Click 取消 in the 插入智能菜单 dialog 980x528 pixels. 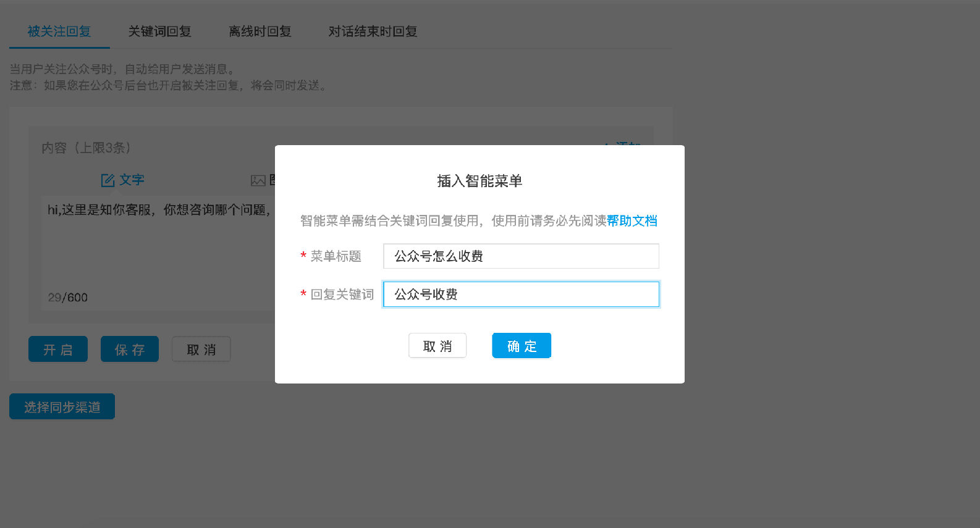pos(437,346)
